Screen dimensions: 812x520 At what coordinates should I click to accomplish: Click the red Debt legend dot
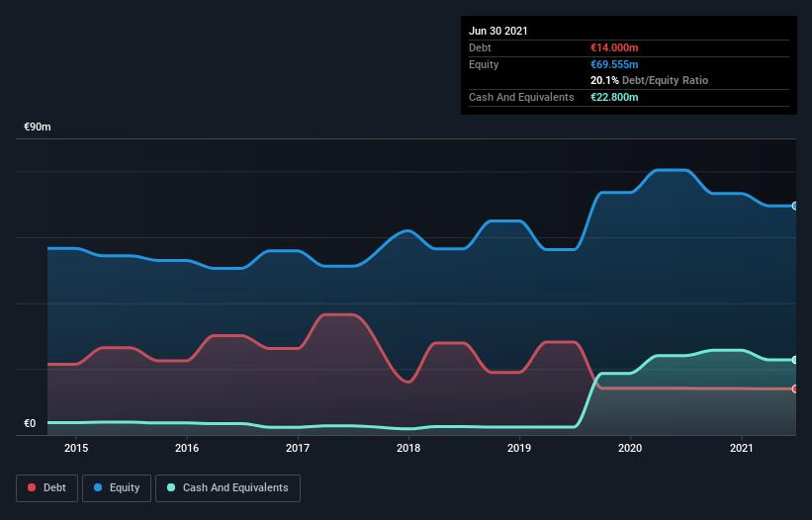(x=32, y=487)
